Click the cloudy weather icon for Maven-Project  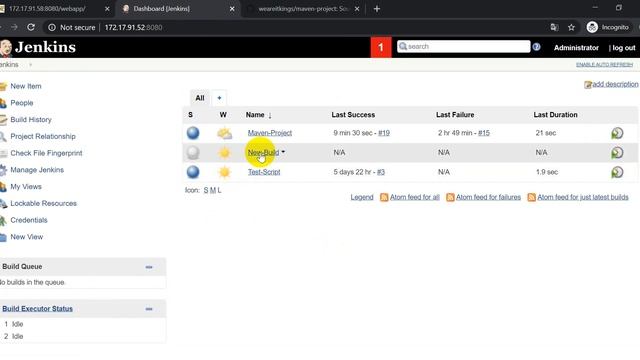(224, 133)
